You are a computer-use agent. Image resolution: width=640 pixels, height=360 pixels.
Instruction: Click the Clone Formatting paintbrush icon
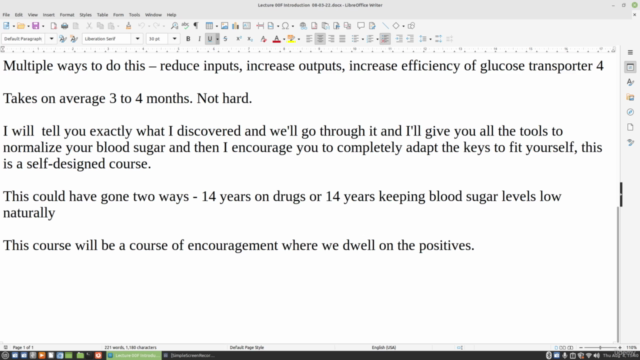(128, 26)
